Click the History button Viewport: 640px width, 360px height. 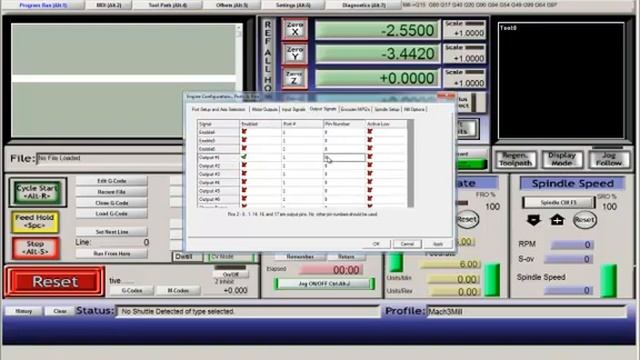point(23,311)
